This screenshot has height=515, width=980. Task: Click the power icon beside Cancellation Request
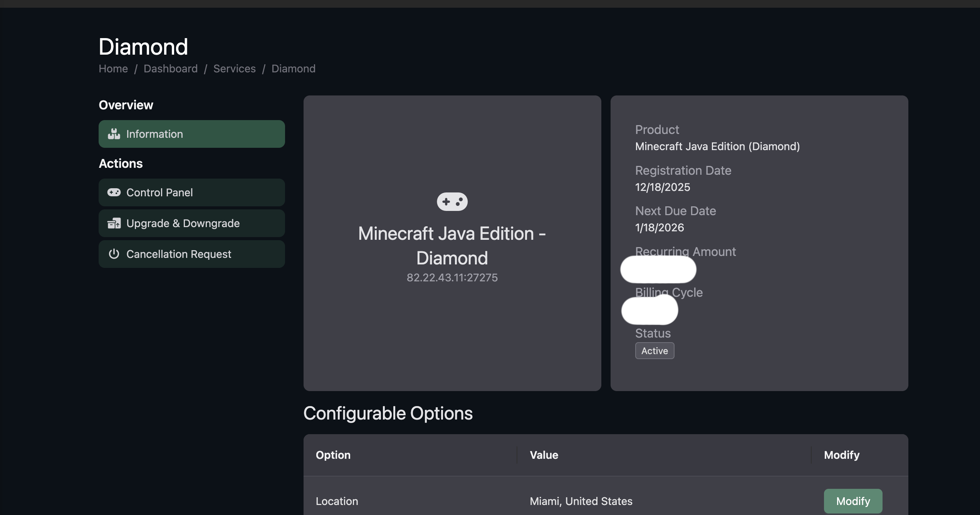click(x=114, y=254)
